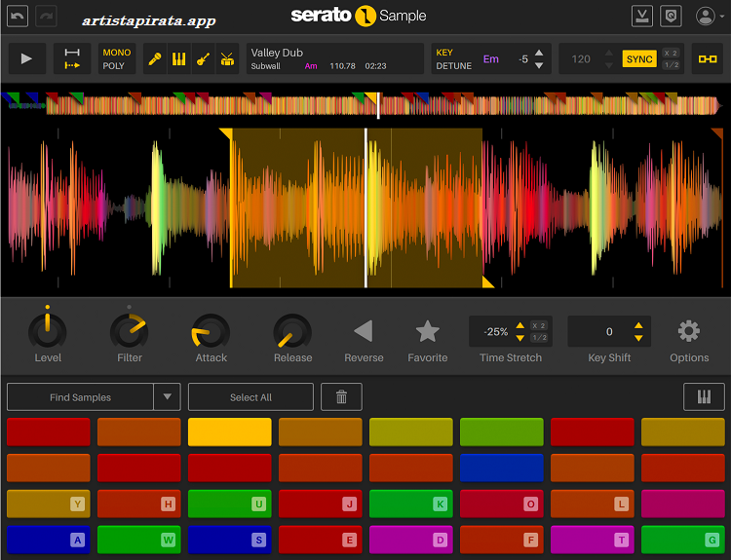Toggle the DETUNE mode label
731x560 pixels.
453,65
